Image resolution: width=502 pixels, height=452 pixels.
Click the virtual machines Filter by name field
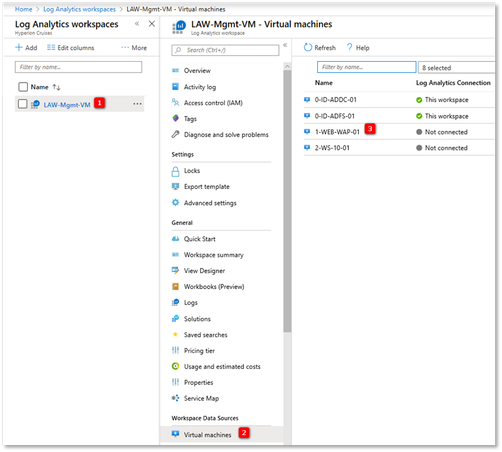[367, 67]
